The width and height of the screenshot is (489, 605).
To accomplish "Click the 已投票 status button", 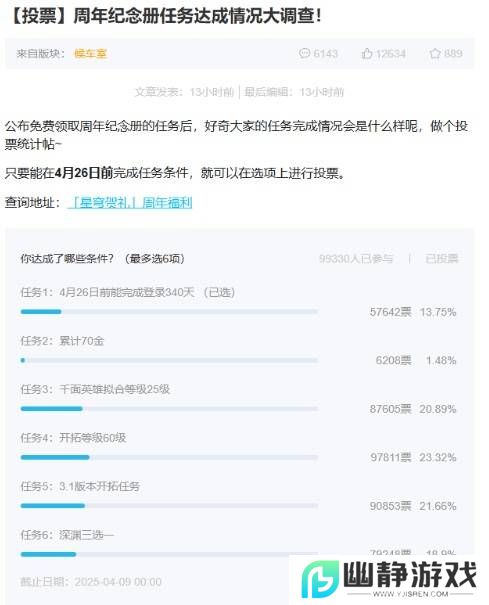I will pos(442,259).
